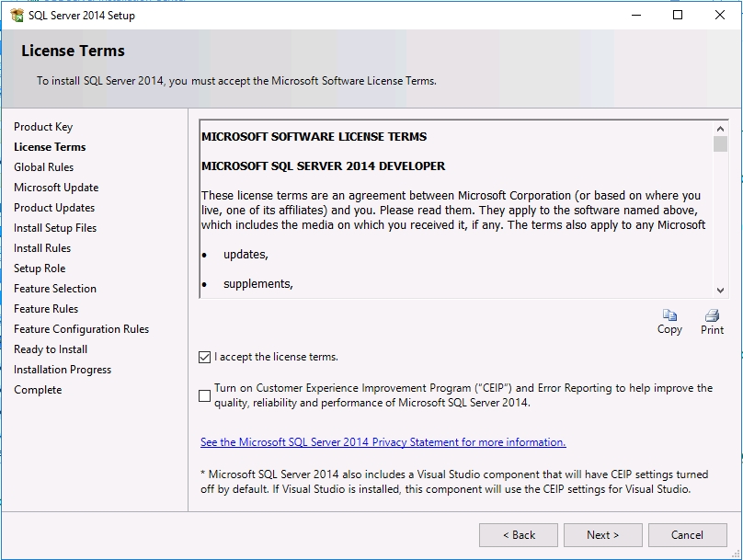
Task: Minimize the SQL Server 2014 Setup window
Action: click(636, 15)
